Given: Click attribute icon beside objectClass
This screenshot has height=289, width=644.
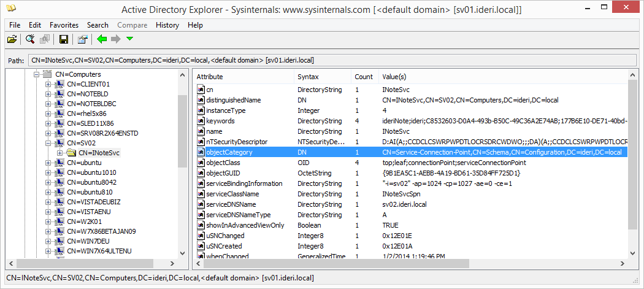Looking at the screenshot, I should point(201,163).
